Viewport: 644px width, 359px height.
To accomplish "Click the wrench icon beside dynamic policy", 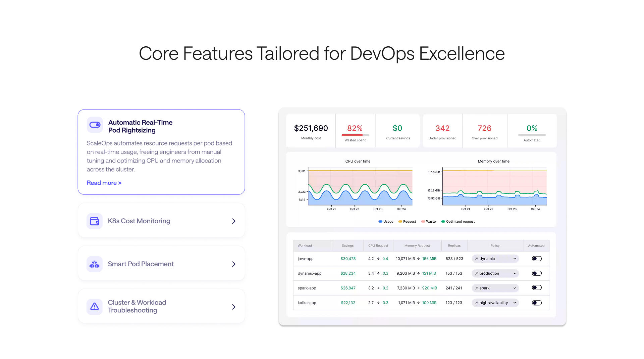I will 477,259.
